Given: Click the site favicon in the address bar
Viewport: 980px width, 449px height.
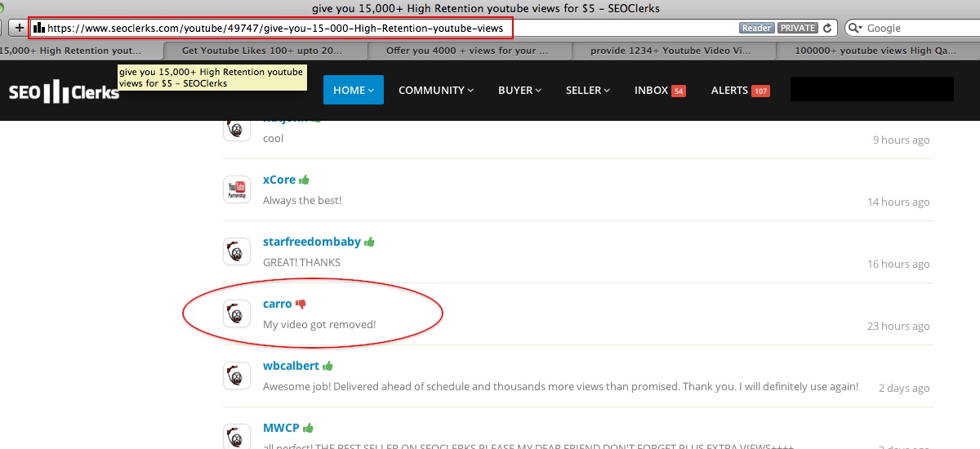Looking at the screenshot, I should pyautogui.click(x=38, y=28).
